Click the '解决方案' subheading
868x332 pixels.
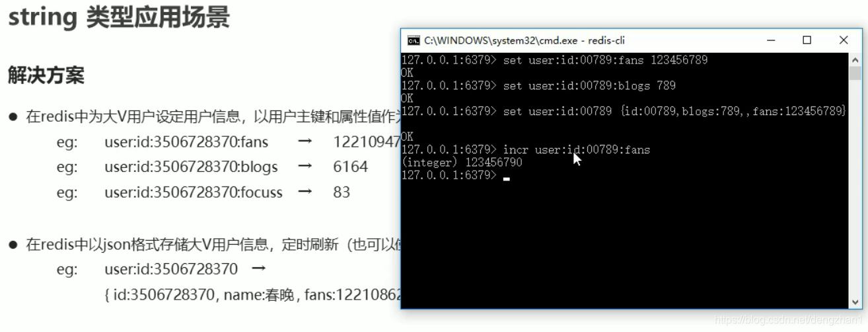(46, 75)
